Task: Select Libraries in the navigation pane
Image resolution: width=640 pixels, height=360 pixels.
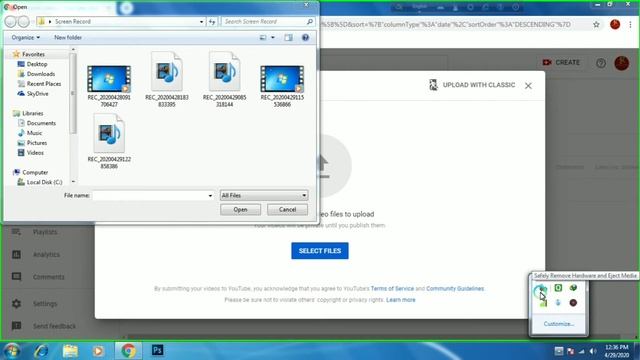Action: [32, 113]
